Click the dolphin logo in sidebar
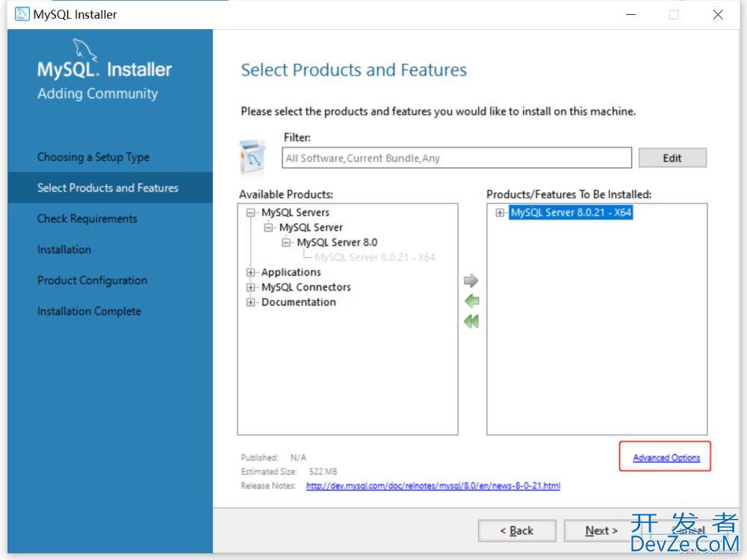This screenshot has height=560, width=747. pos(85,49)
